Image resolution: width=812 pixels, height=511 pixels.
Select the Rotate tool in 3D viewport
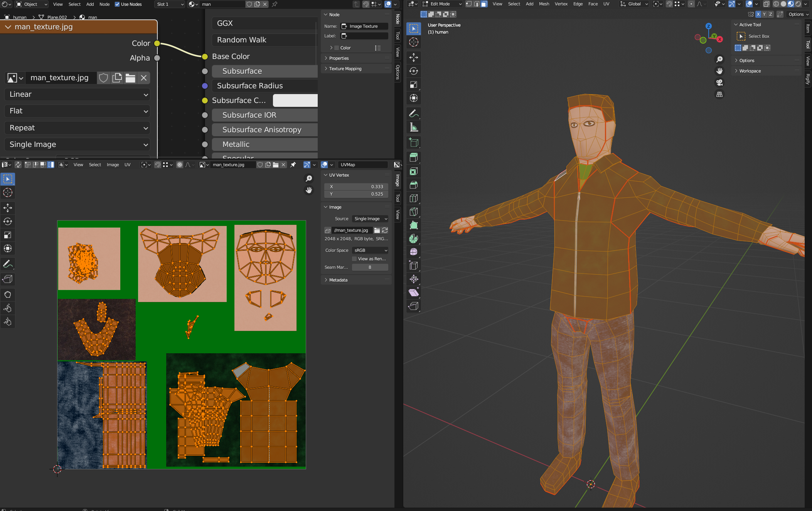[413, 71]
